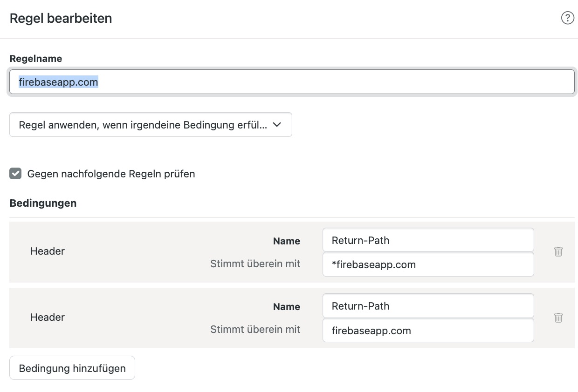Select the second condition's Header label
Screen dimensions: 578x392
coord(48,318)
